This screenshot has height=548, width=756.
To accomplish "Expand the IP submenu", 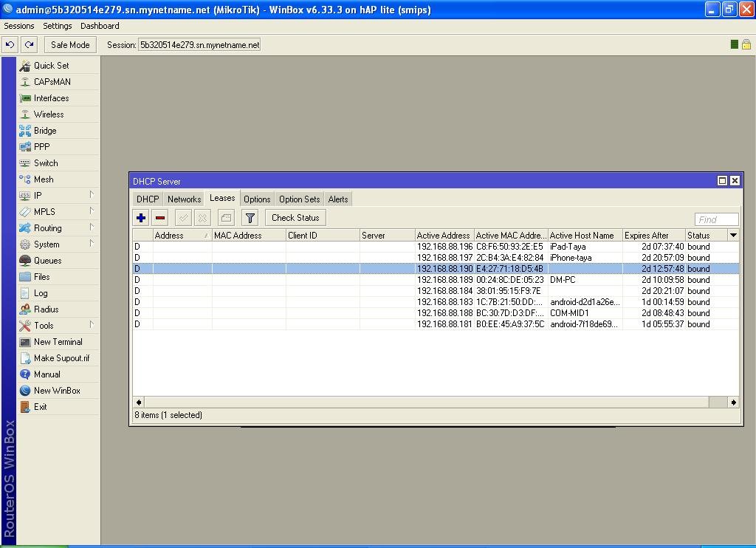I will 38,196.
